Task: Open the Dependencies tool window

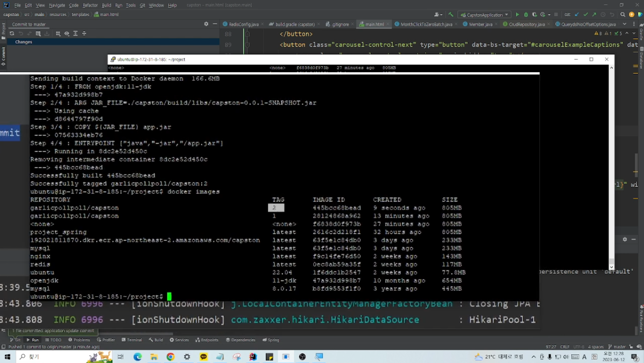Action: click(x=240, y=340)
